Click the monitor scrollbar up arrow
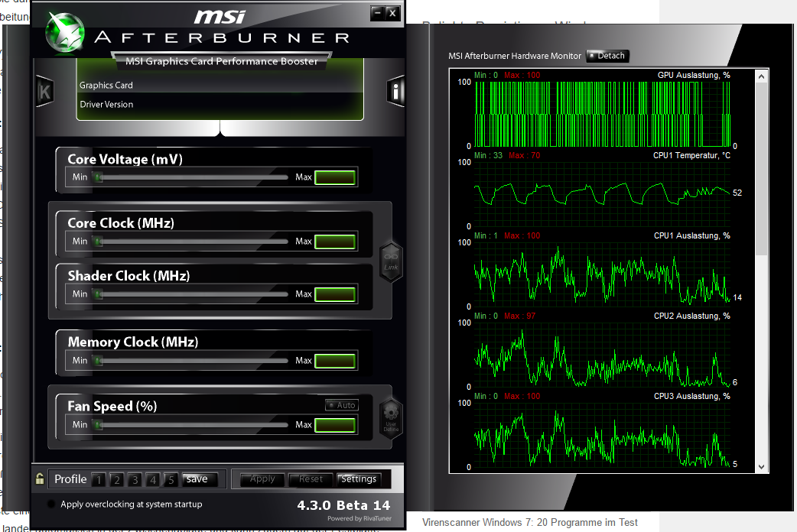 (x=761, y=76)
